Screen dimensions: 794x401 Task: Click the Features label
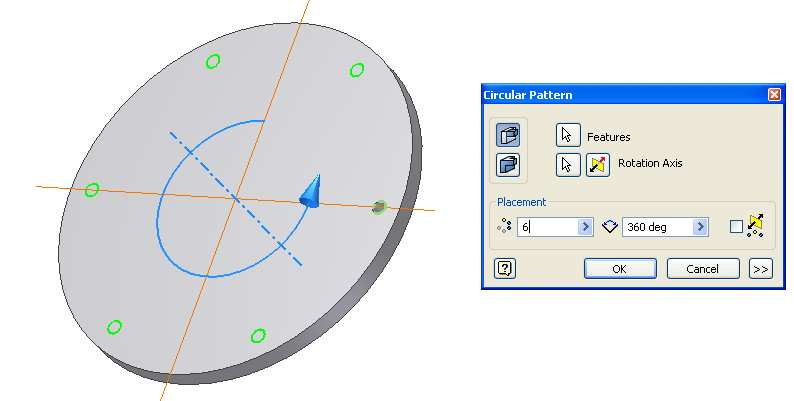[608, 137]
